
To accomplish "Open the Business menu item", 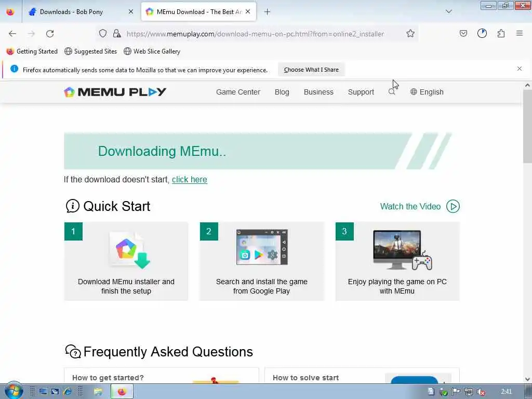I will (318, 92).
